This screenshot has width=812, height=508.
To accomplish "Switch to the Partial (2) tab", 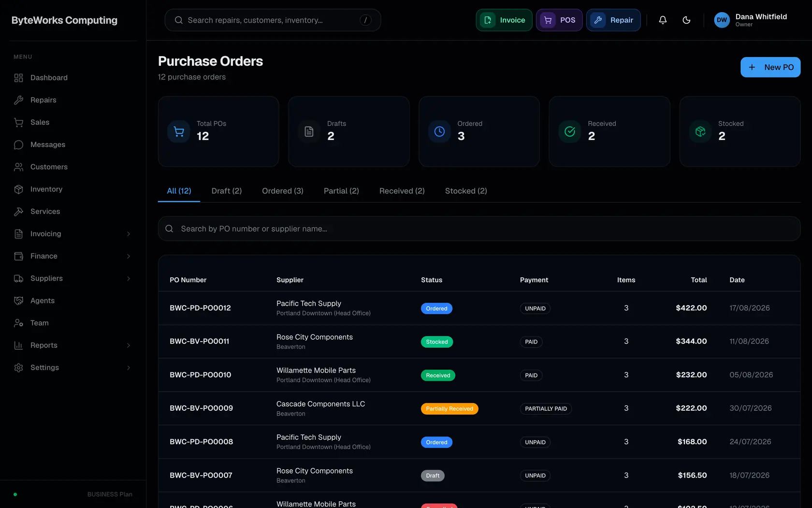I will (341, 191).
